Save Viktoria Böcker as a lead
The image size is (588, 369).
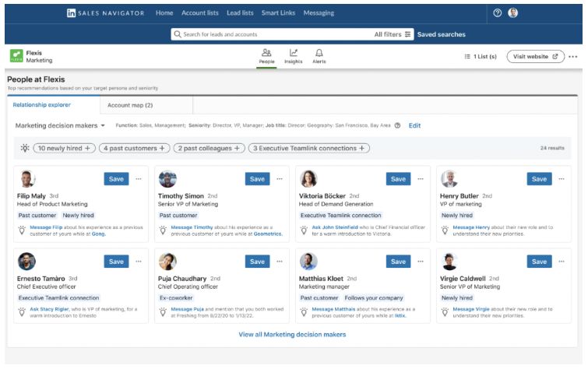click(398, 179)
